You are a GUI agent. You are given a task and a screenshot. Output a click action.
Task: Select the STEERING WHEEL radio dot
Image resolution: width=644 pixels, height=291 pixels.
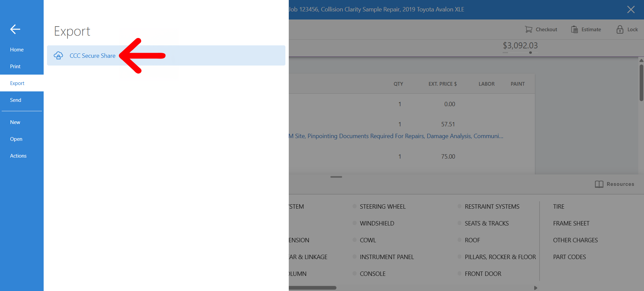355,206
